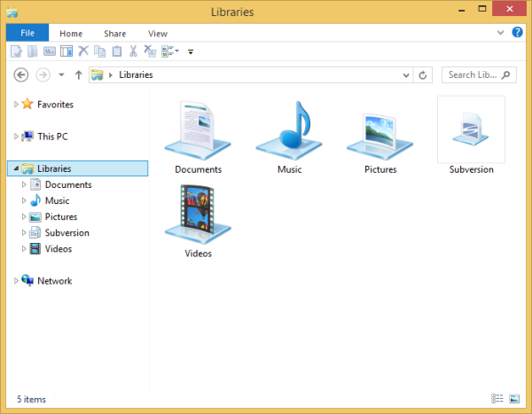Select This PC in navigation pane
This screenshot has width=532, height=414.
coord(52,137)
